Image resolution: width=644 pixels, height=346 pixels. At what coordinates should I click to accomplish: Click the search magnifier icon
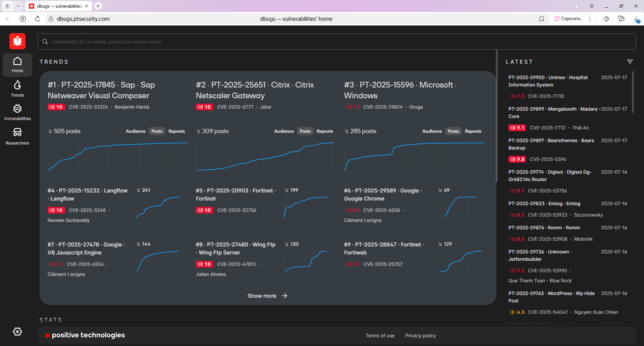click(45, 42)
